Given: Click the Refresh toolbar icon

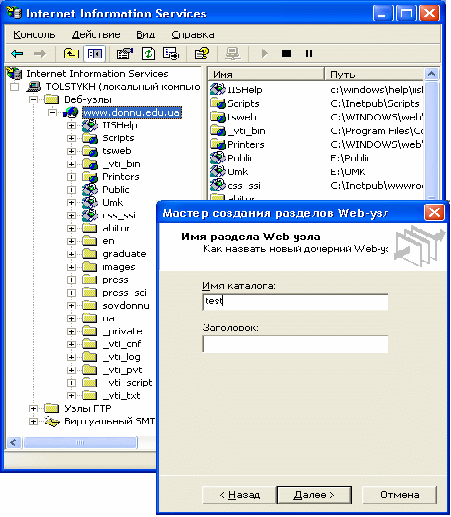Looking at the screenshot, I should pyautogui.click(x=148, y=53).
